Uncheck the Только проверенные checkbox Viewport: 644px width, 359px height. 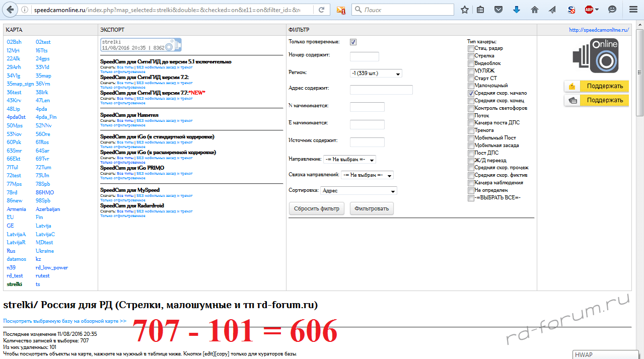click(353, 42)
